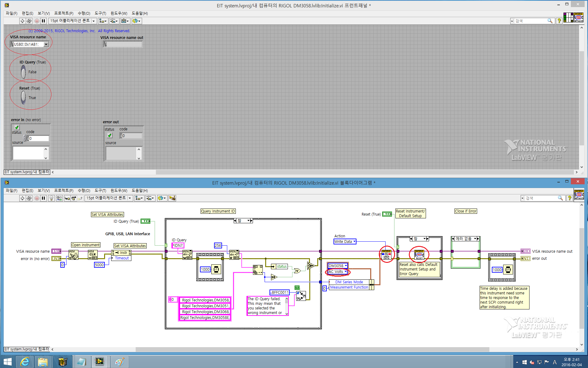
Task: Click Run Continuously in block diagram toolbar
Action: click(29, 198)
